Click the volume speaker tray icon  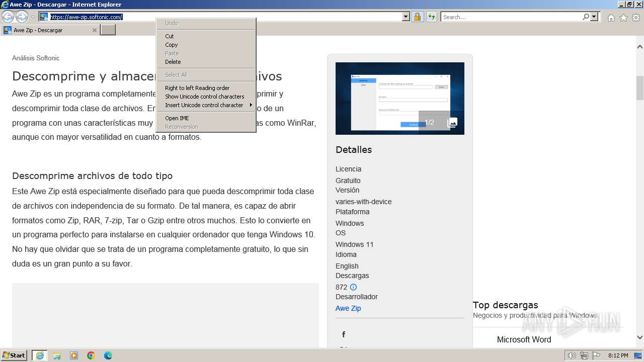click(x=572, y=355)
